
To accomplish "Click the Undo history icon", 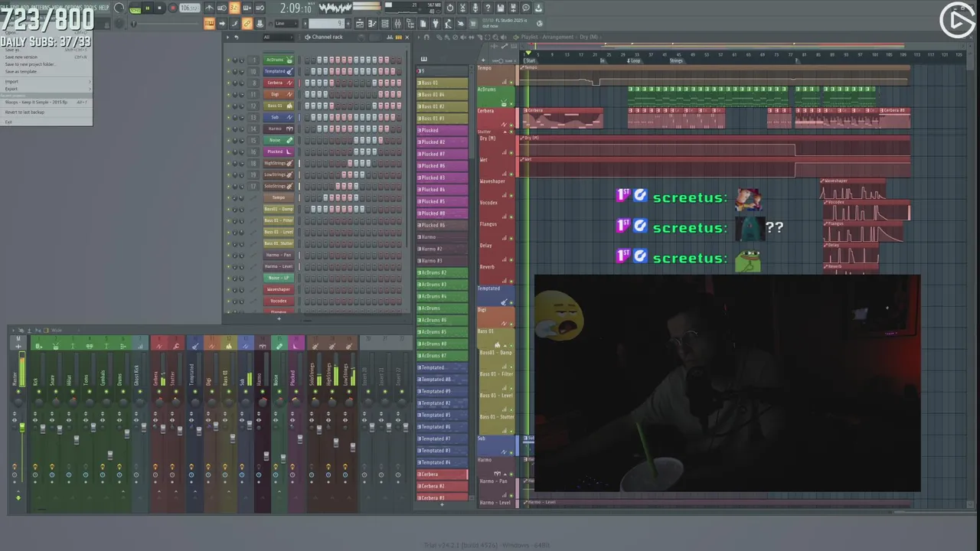I will click(x=449, y=8).
